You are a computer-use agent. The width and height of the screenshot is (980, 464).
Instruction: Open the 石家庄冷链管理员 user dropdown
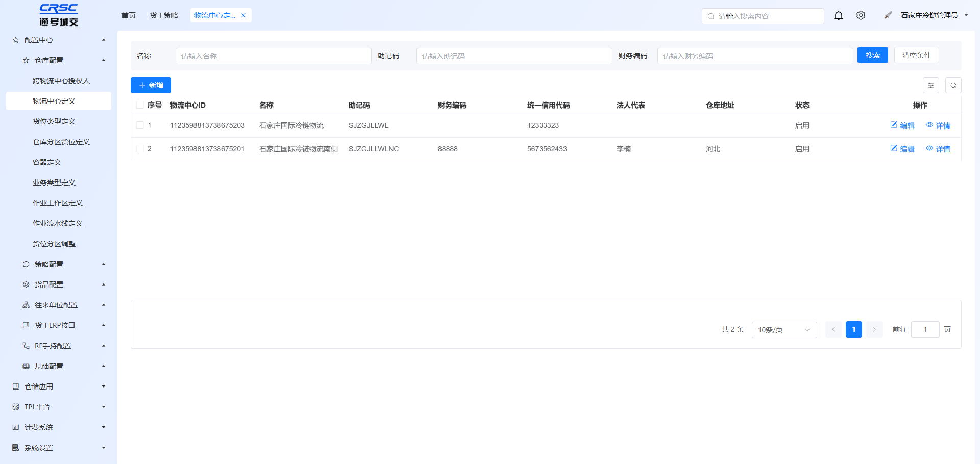point(934,15)
